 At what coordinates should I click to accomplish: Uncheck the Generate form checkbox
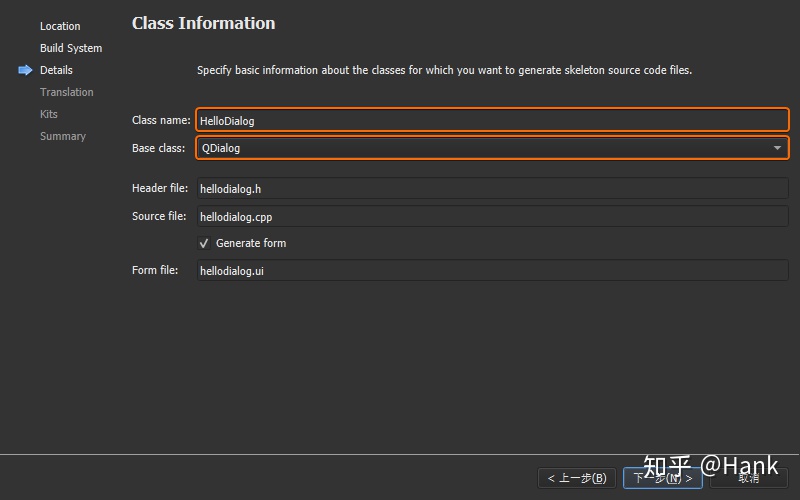coord(204,243)
